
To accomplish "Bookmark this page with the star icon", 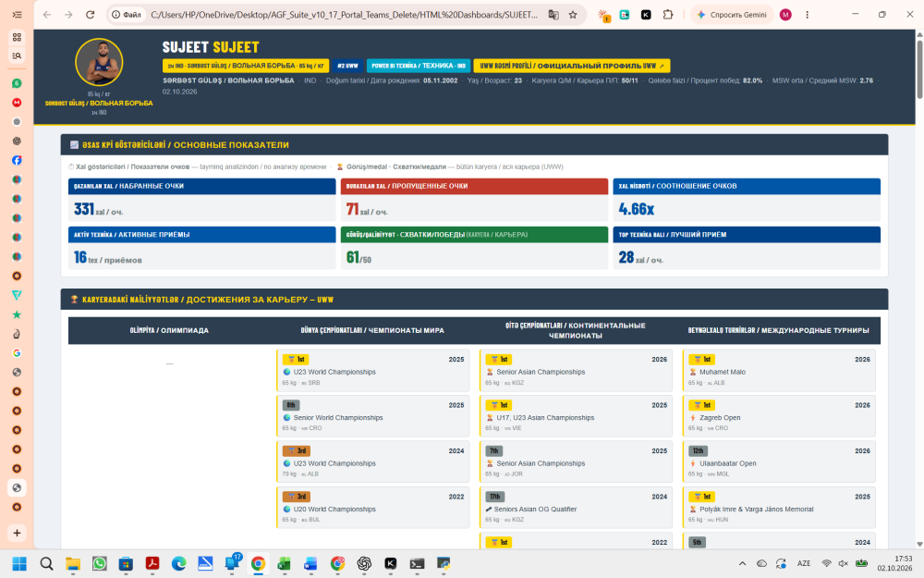I will [573, 15].
